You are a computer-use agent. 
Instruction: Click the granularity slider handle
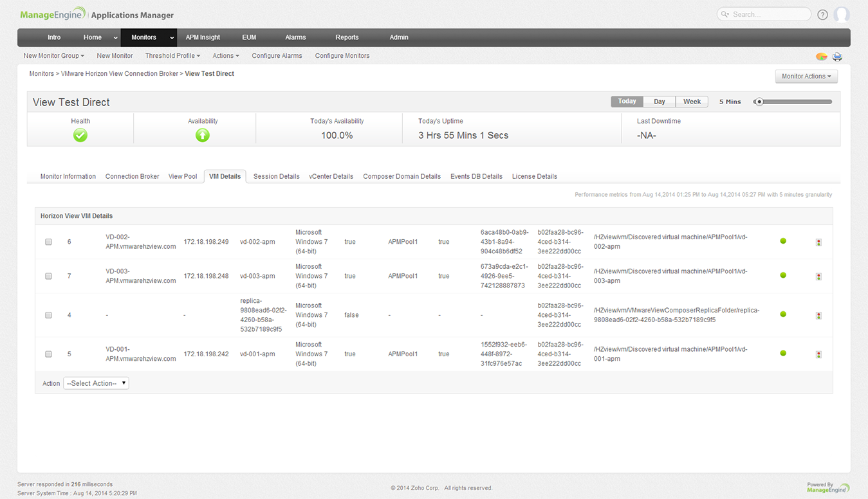(x=759, y=102)
